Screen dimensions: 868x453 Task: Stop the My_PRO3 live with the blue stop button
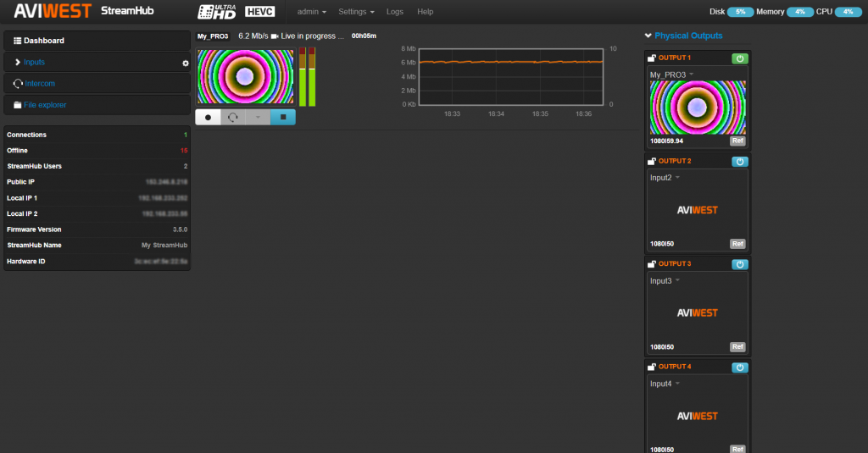(283, 117)
